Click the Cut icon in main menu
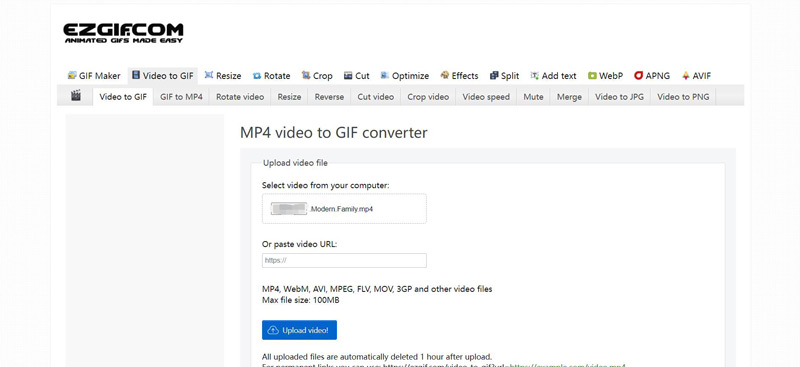This screenshot has width=800, height=367. (348, 76)
